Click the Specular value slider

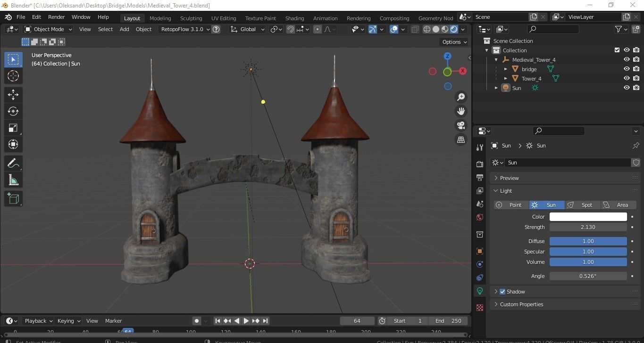[588, 252]
